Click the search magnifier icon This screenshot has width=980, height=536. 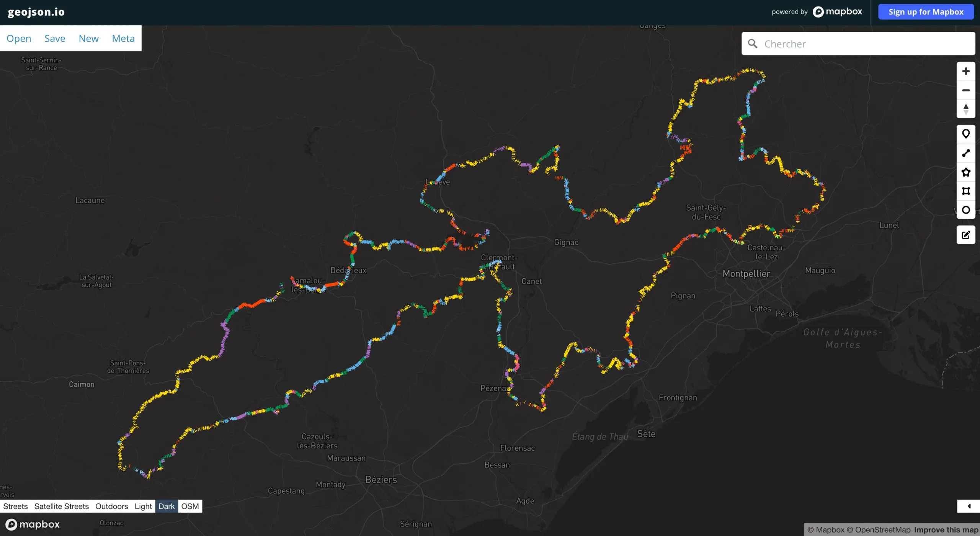click(753, 44)
